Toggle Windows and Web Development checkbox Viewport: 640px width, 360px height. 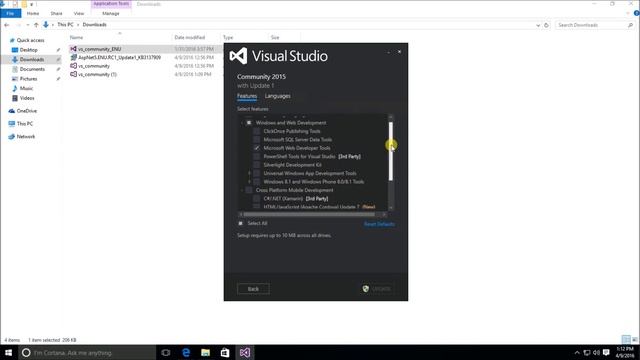tap(249, 123)
